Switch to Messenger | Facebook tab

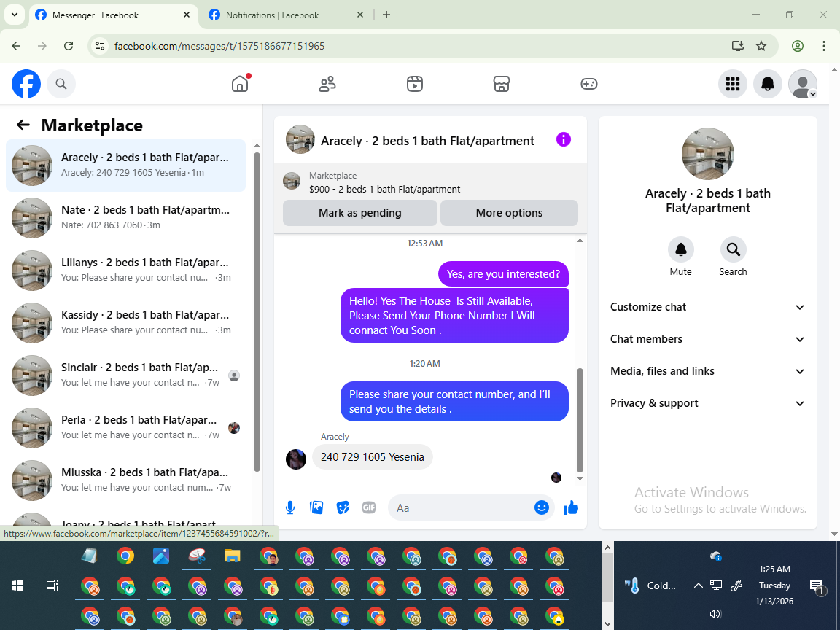pos(112,15)
